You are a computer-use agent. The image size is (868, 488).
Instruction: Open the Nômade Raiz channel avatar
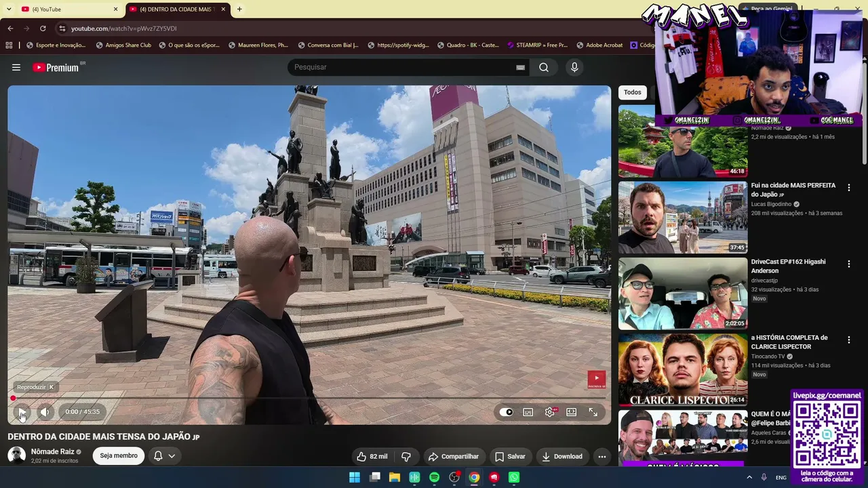click(x=16, y=455)
